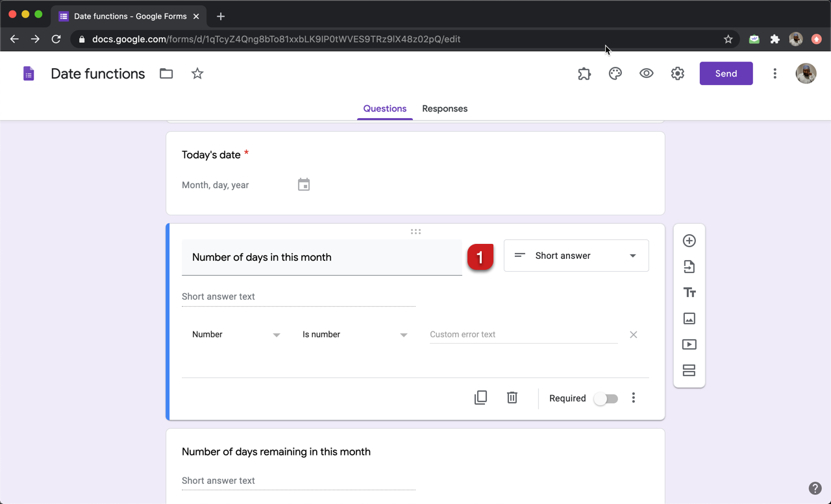Image resolution: width=831 pixels, height=504 pixels.
Task: Add a new section using the bottom sidebar icon
Action: tap(689, 370)
